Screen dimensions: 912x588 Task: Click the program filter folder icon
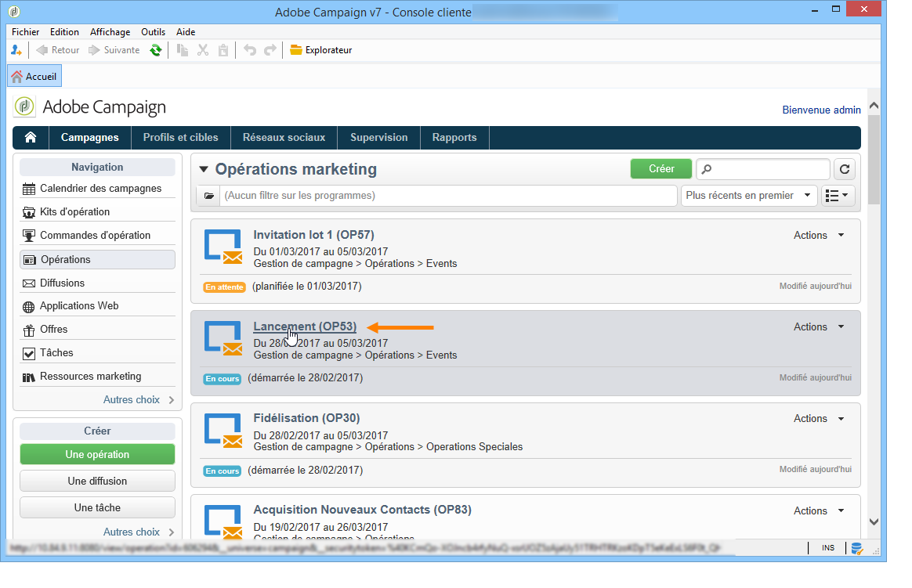click(x=209, y=196)
